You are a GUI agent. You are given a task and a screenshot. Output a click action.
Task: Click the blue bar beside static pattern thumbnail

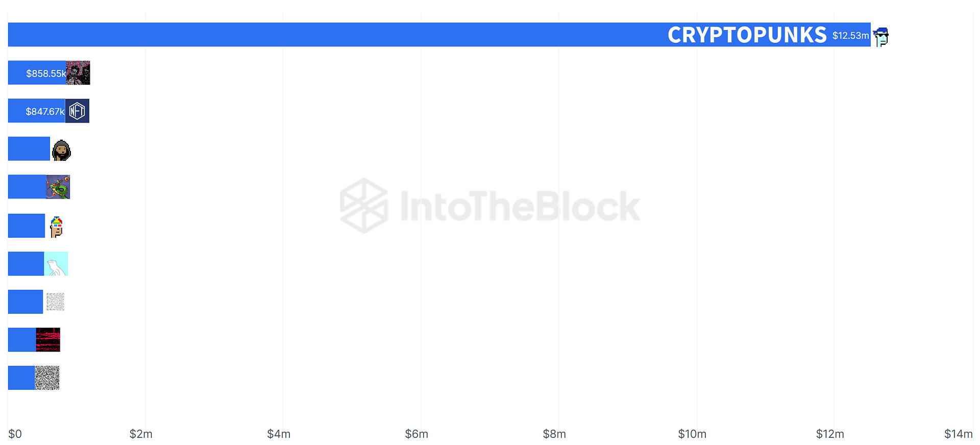pyautogui.click(x=21, y=378)
